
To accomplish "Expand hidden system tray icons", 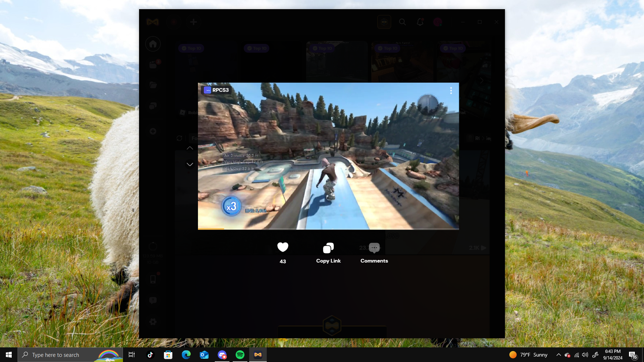I will coord(558,355).
